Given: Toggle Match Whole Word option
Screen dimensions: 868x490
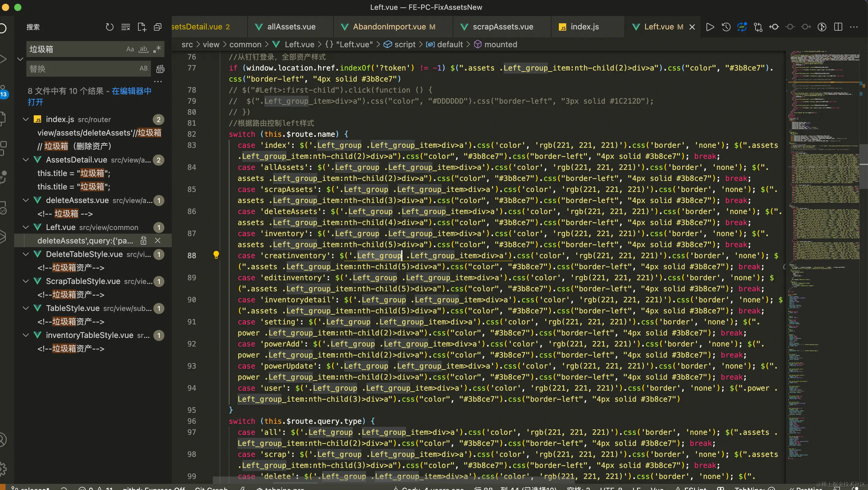Looking at the screenshot, I should pyautogui.click(x=144, y=49).
